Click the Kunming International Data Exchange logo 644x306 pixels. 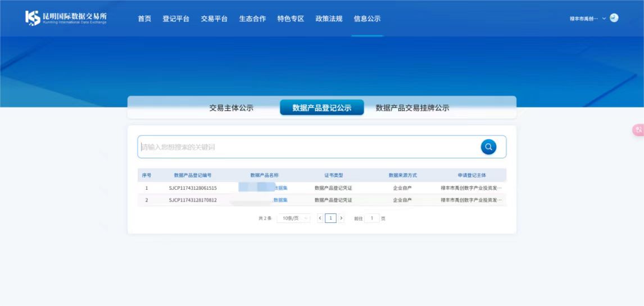pos(66,18)
